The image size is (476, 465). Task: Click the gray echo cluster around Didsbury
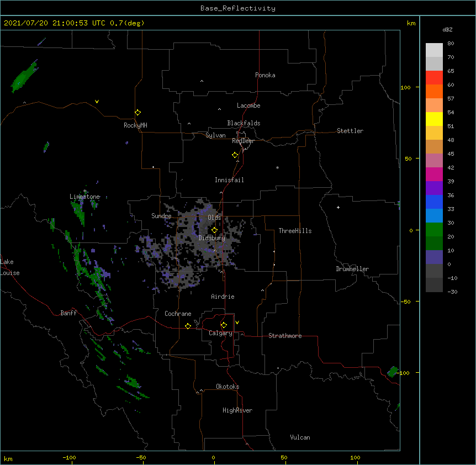click(204, 240)
